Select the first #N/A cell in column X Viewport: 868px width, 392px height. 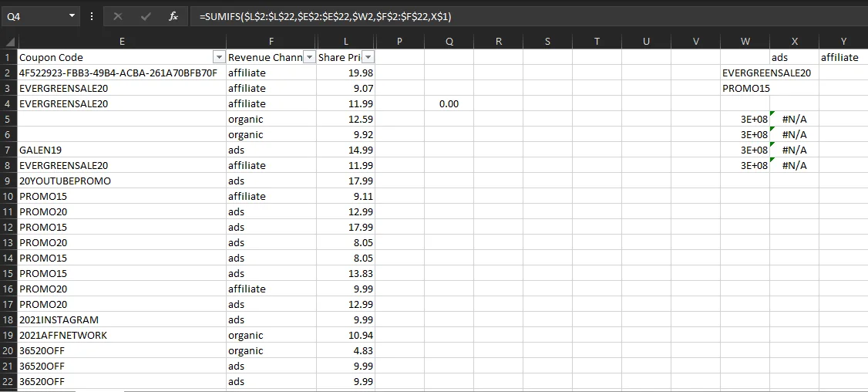793,120
